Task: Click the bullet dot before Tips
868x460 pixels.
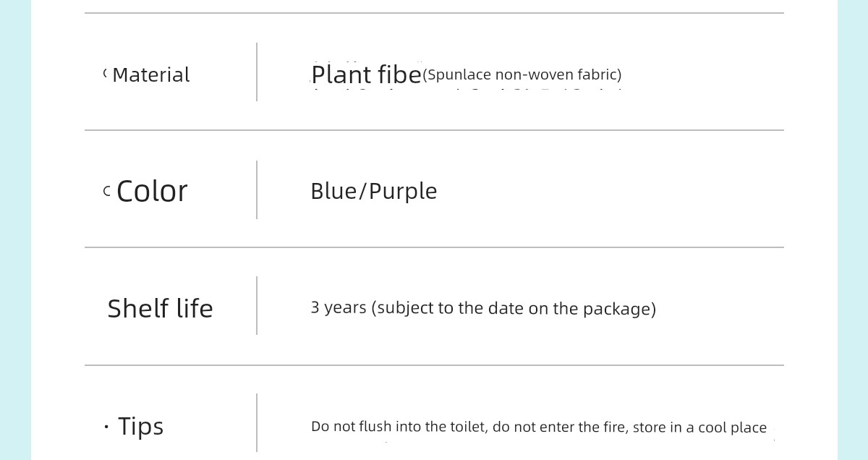Action: (x=106, y=427)
